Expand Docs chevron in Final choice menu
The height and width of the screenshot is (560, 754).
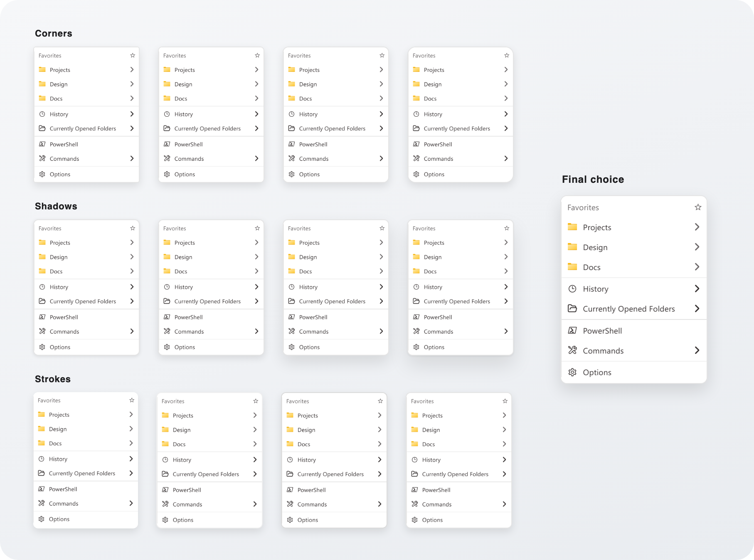697,267
